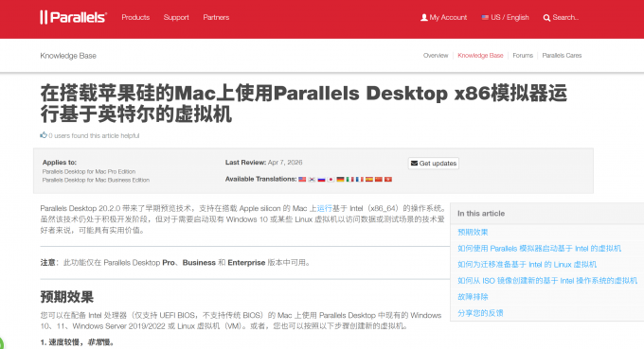Click the 预期效果 section heading in the article
The height and width of the screenshot is (349, 644).
[67, 296]
